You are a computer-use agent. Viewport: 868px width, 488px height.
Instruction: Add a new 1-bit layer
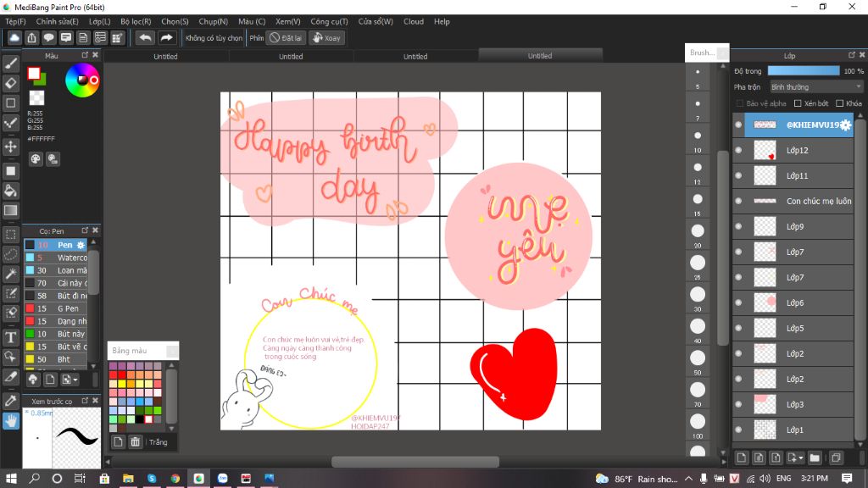pos(776,457)
